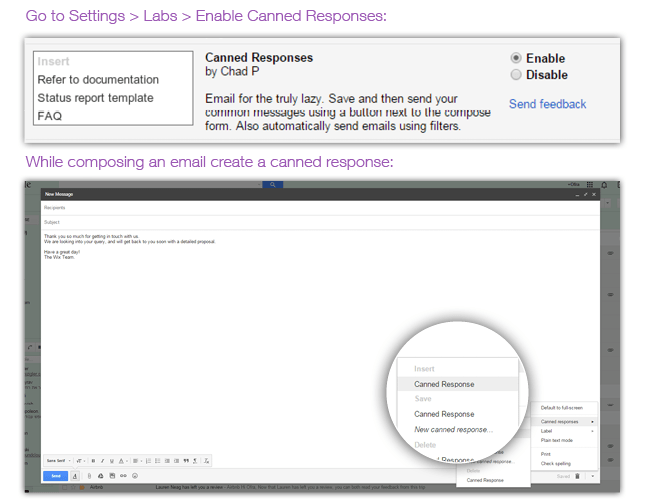
Task: Select the Enable radio button
Action: tap(516, 58)
